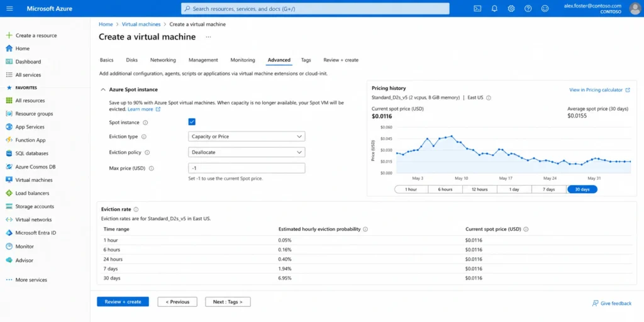
Task: Select the 12 hours pricing range
Action: 480,189
